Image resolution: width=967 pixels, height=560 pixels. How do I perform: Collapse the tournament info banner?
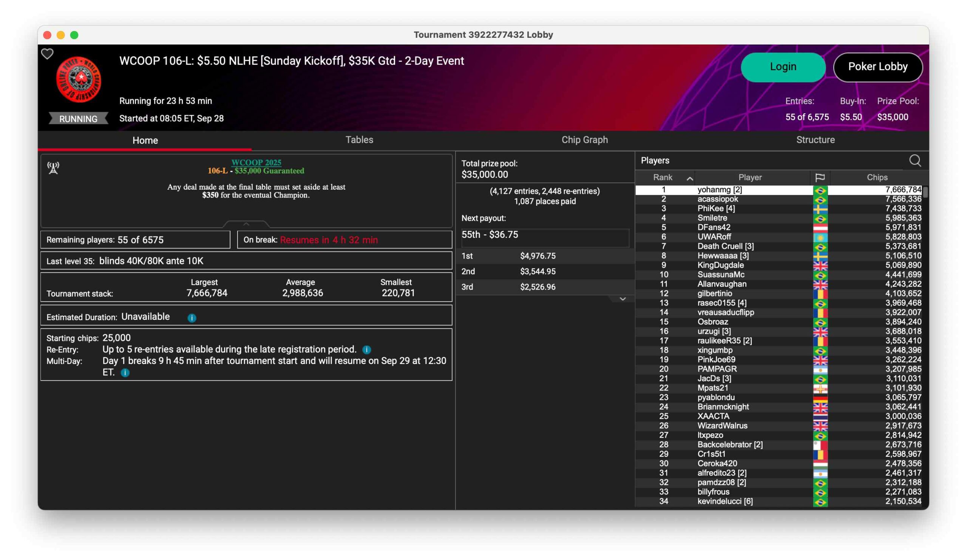pyautogui.click(x=246, y=224)
